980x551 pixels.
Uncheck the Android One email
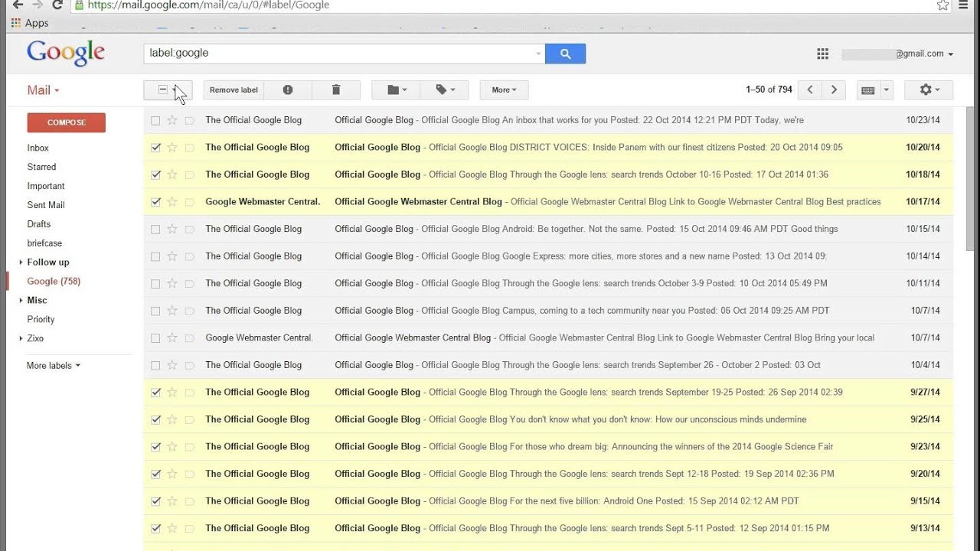(x=155, y=501)
